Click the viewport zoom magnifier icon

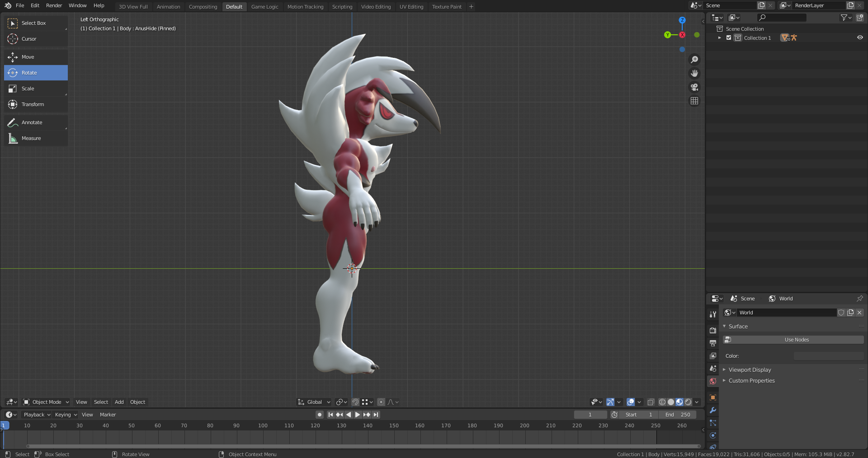point(694,60)
